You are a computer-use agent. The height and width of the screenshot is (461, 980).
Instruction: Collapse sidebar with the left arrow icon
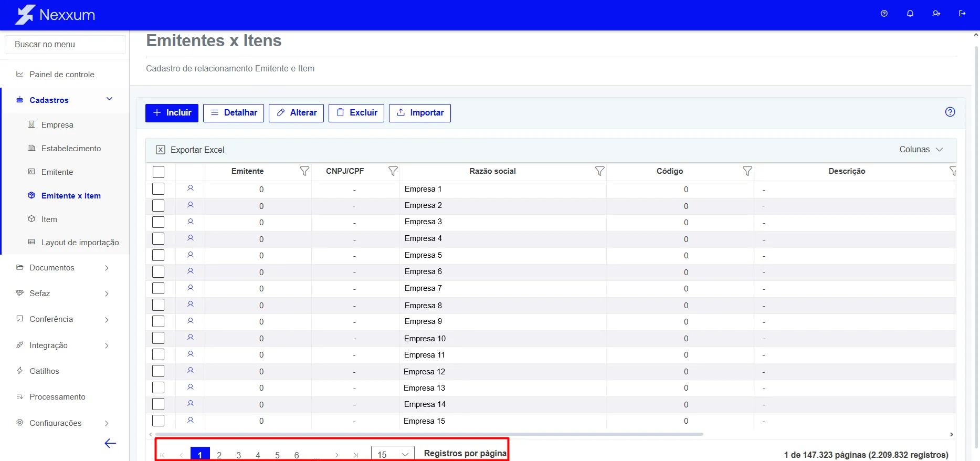coord(110,444)
